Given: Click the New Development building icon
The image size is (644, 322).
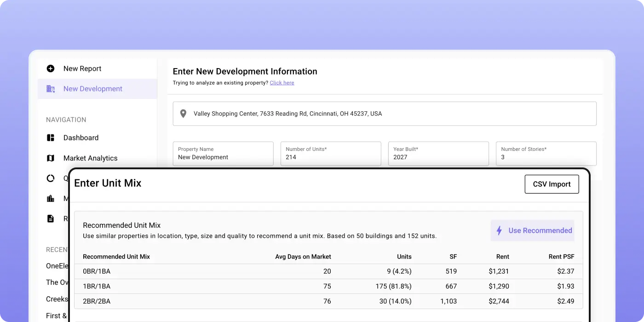Looking at the screenshot, I should (51, 89).
